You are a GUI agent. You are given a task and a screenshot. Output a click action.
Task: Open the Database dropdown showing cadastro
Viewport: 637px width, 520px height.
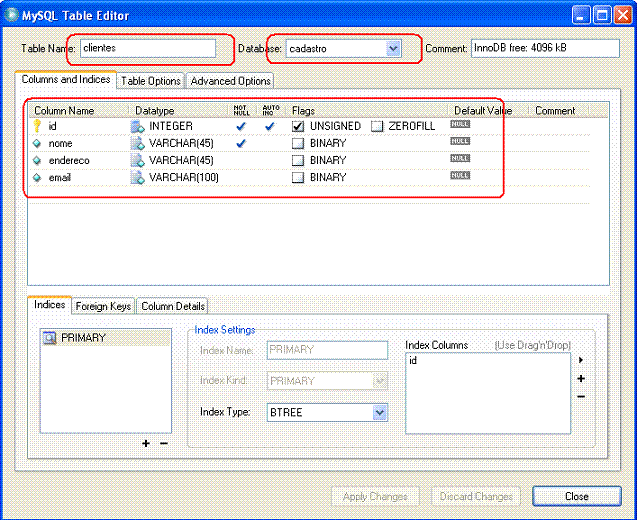(x=393, y=48)
